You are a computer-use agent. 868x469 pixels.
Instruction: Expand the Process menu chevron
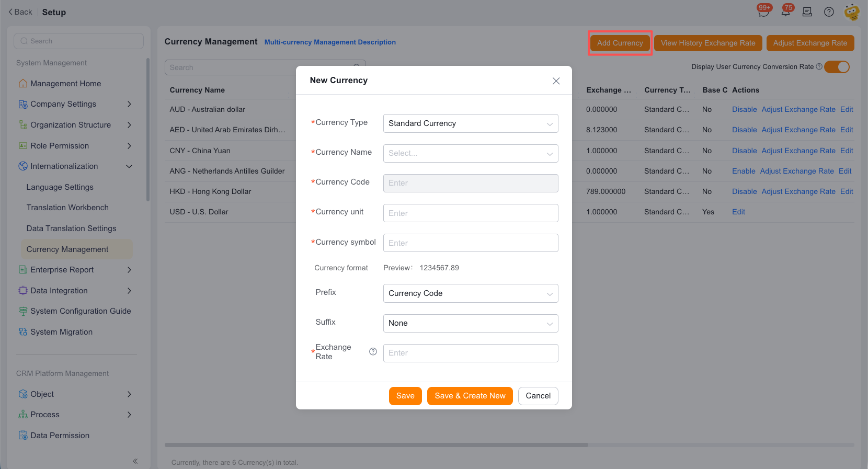click(x=129, y=415)
